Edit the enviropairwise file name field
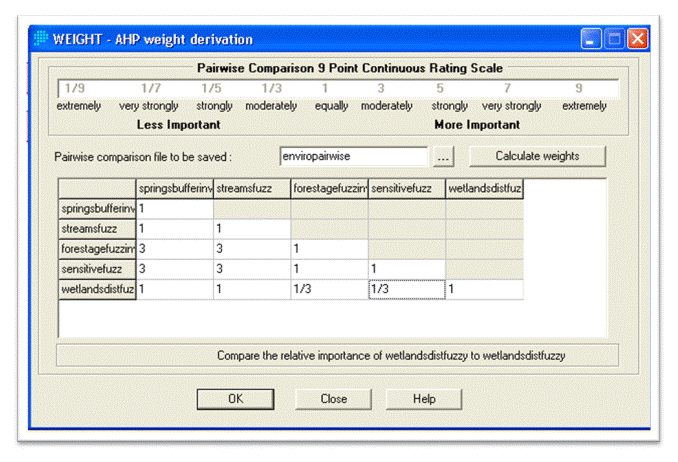This screenshot has width=678, height=462. point(355,157)
